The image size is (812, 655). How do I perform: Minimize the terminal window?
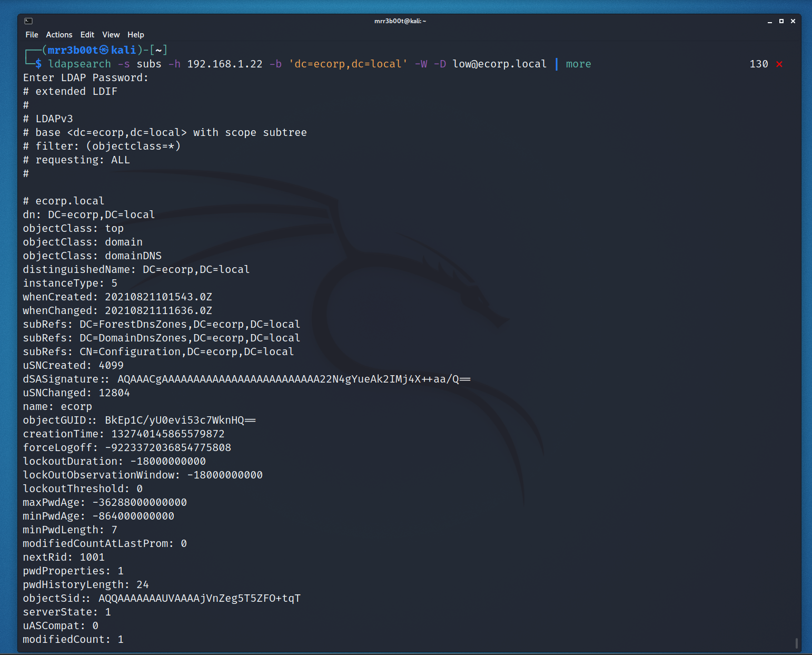click(x=770, y=21)
